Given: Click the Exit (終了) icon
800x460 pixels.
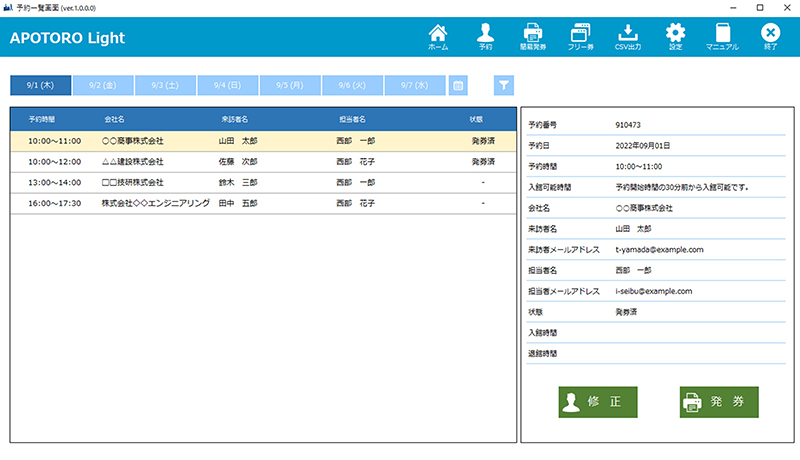Looking at the screenshot, I should tap(770, 37).
